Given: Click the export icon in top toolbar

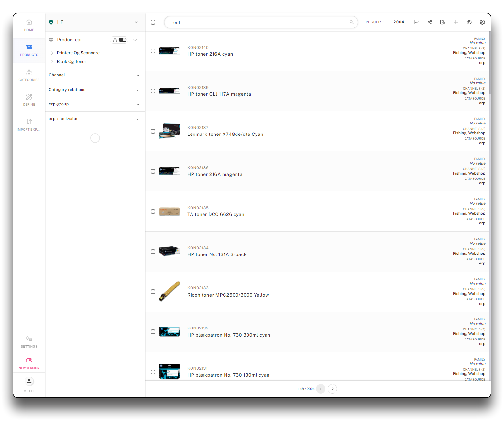Looking at the screenshot, I should point(443,22).
